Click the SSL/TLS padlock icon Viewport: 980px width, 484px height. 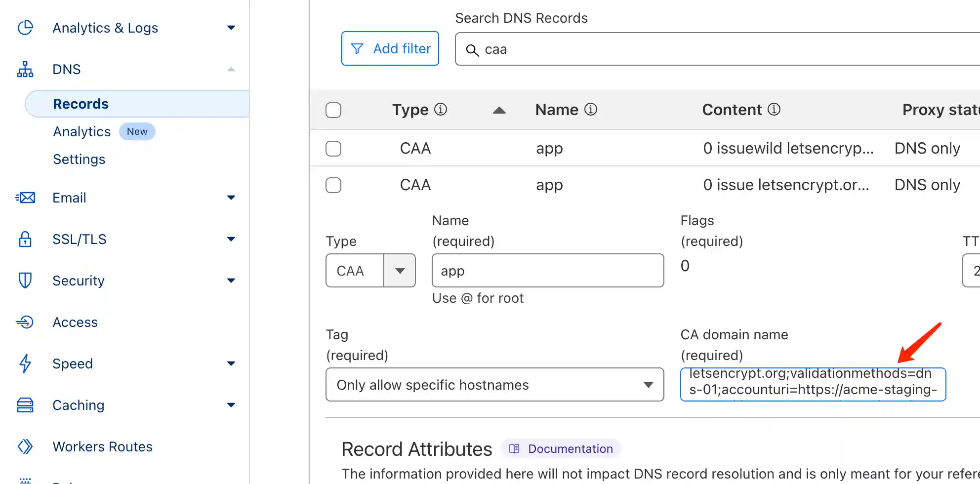(x=25, y=240)
